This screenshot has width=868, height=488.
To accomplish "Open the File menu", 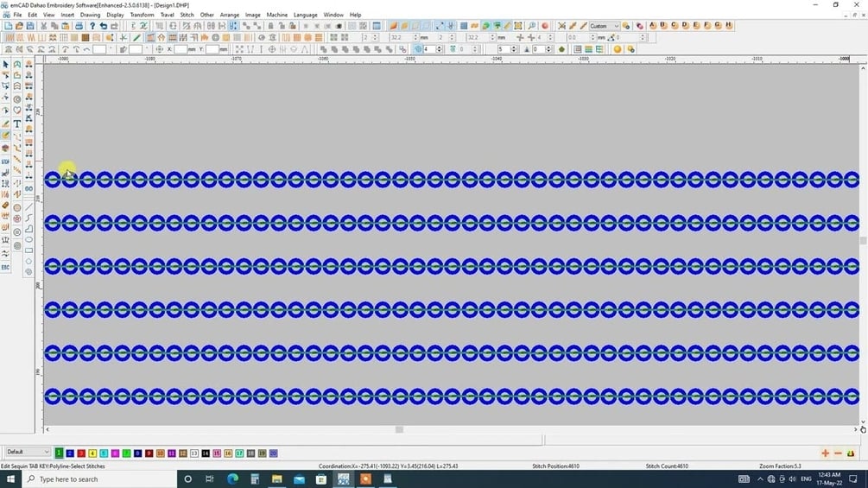I will [x=17, y=15].
